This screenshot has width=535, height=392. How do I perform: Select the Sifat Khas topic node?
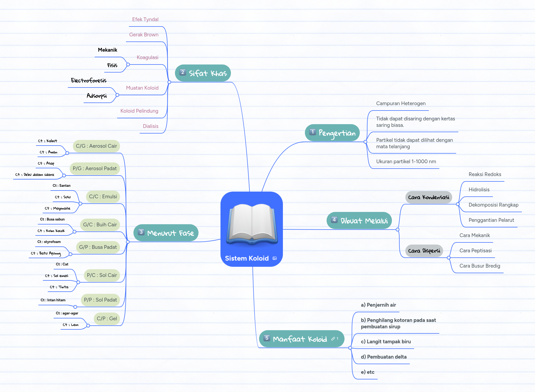pyautogui.click(x=203, y=73)
